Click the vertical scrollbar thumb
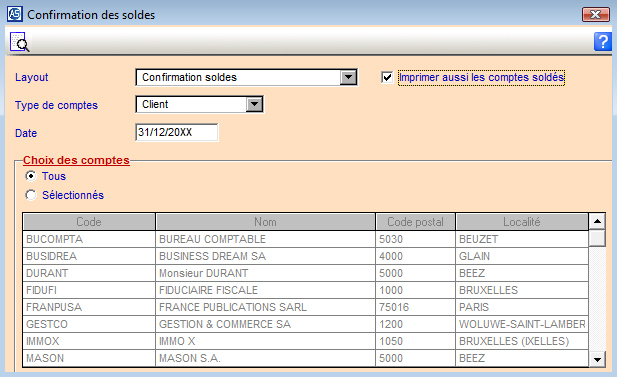The height and width of the screenshot is (377, 617). tap(597, 238)
